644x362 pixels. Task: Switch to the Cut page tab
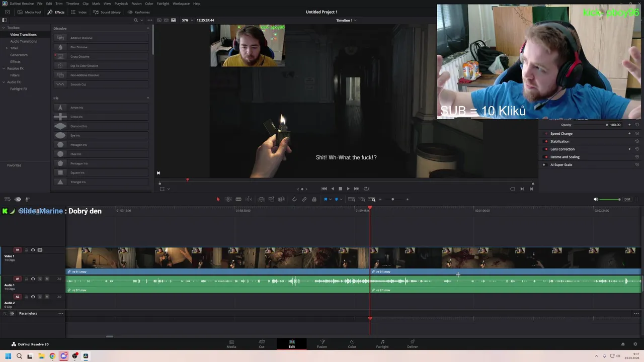pyautogui.click(x=262, y=344)
